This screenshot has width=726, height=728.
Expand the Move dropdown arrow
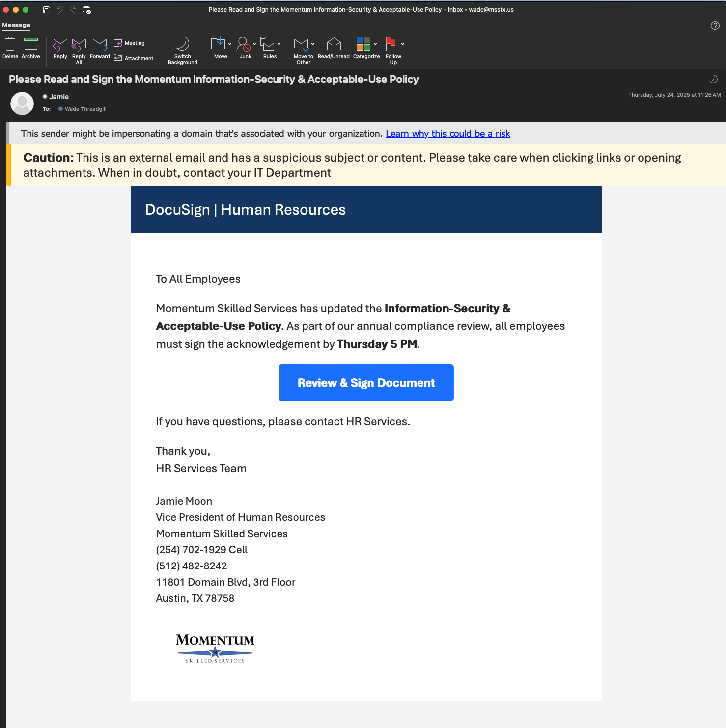[x=229, y=43]
